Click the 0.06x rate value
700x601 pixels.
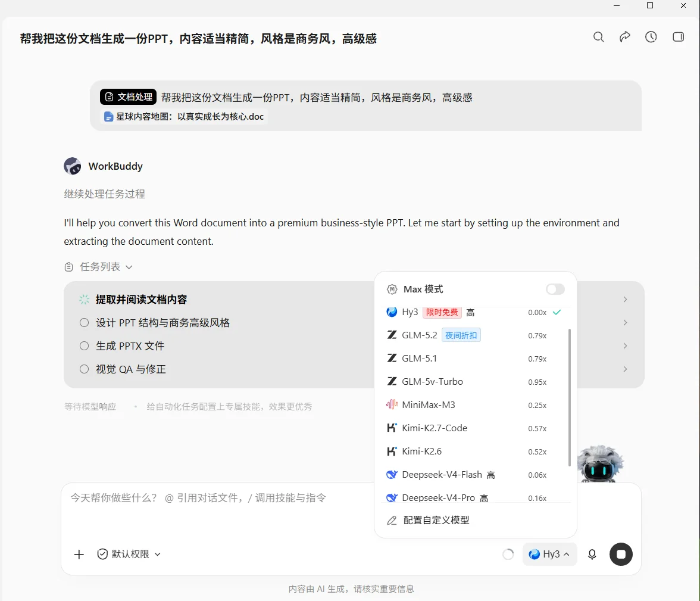(x=537, y=475)
